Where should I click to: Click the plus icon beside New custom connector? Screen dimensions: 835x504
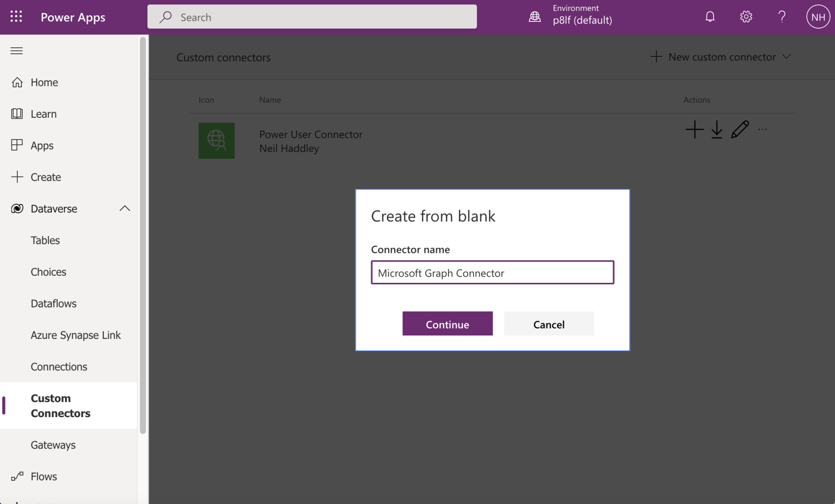tap(656, 57)
